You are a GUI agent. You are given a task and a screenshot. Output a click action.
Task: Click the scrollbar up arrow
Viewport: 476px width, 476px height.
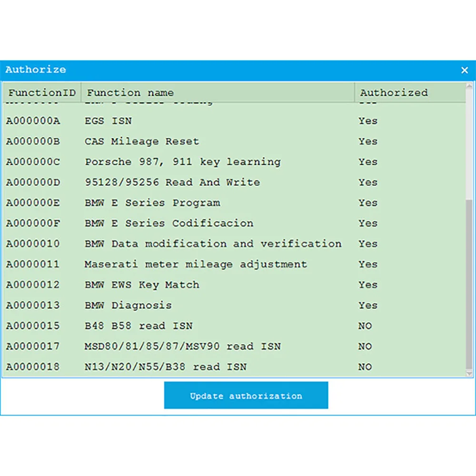pos(469,86)
